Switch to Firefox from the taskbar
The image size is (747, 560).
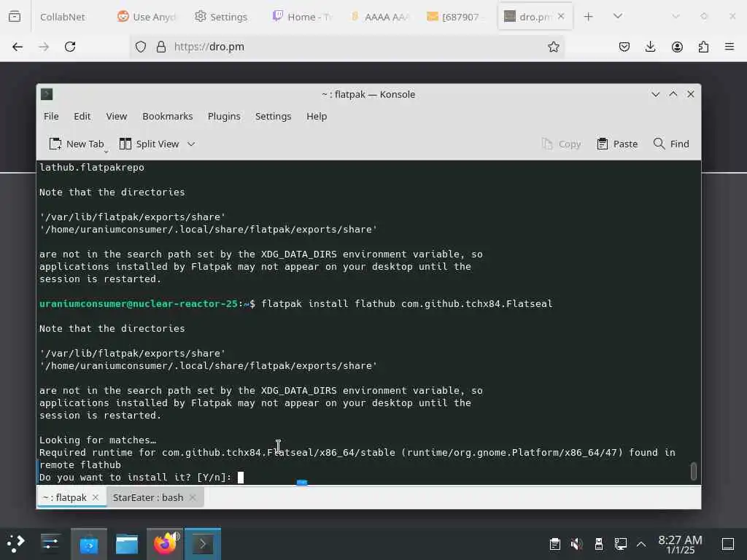click(165, 543)
